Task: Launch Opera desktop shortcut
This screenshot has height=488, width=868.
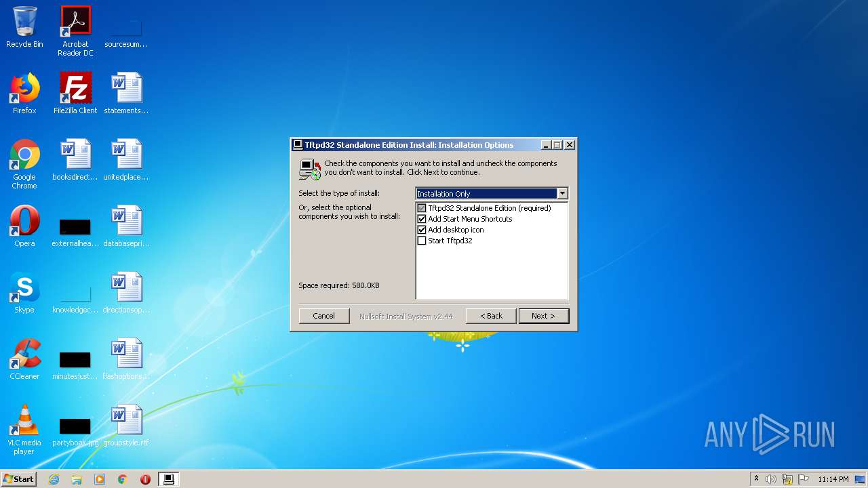Action: [24, 226]
